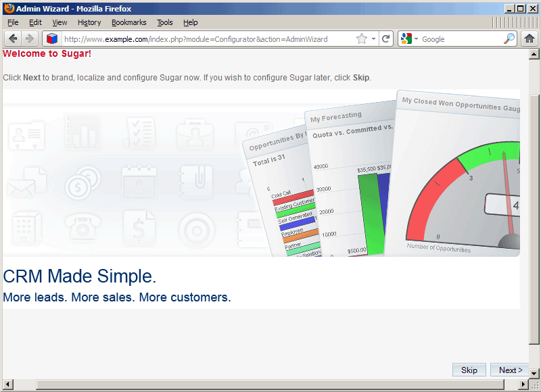Image resolution: width=541 pixels, height=392 pixels.
Task: Reload the Admin Wizard page
Action: [386, 39]
